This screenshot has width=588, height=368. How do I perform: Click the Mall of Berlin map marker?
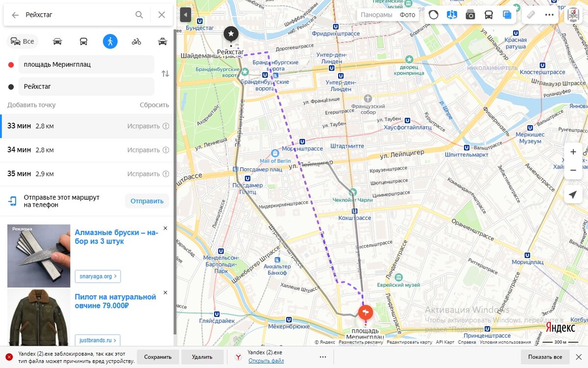pos(274,153)
